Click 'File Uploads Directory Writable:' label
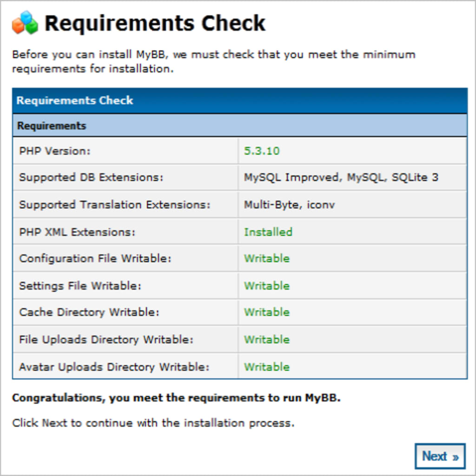 click(106, 339)
